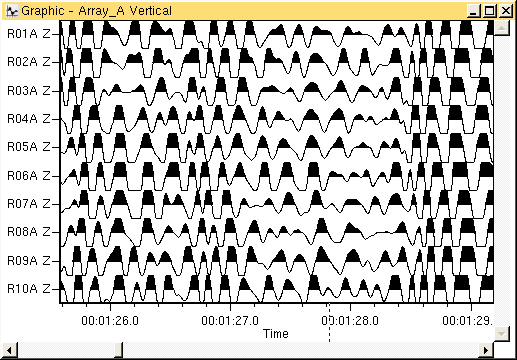The image size is (517, 360).
Task: Select the R04A Z trace label
Action: [29, 118]
